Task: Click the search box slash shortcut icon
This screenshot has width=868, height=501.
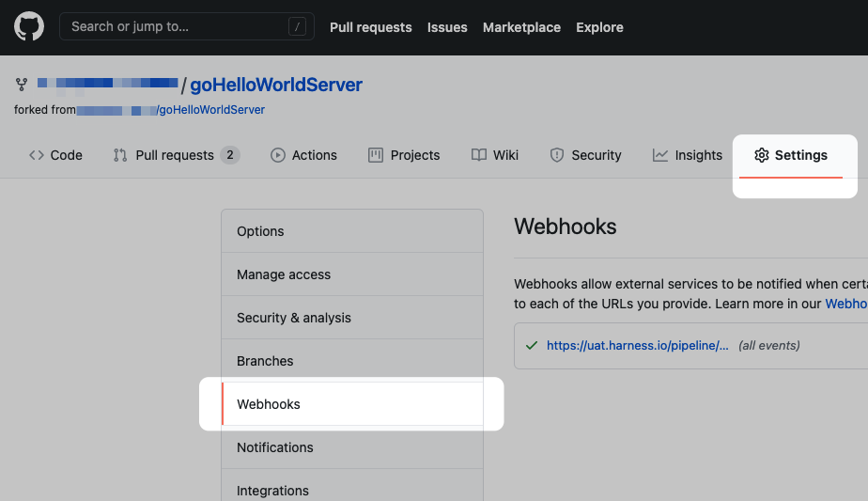Action: 298,27
